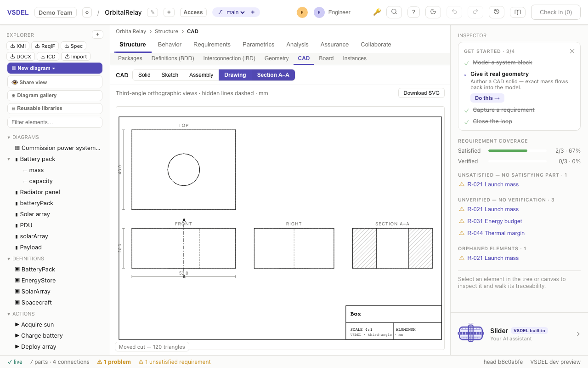Open the help question mark button
This screenshot has width=588, height=368.
[413, 12]
